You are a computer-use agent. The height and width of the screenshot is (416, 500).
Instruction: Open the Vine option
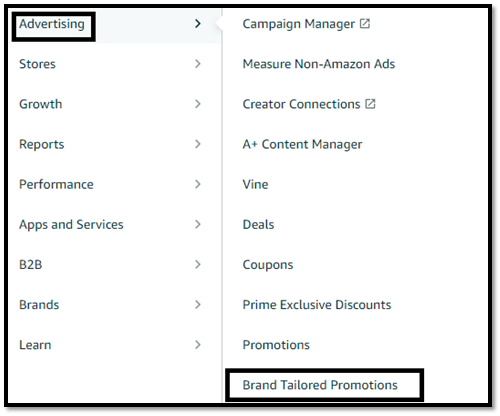[x=255, y=184]
